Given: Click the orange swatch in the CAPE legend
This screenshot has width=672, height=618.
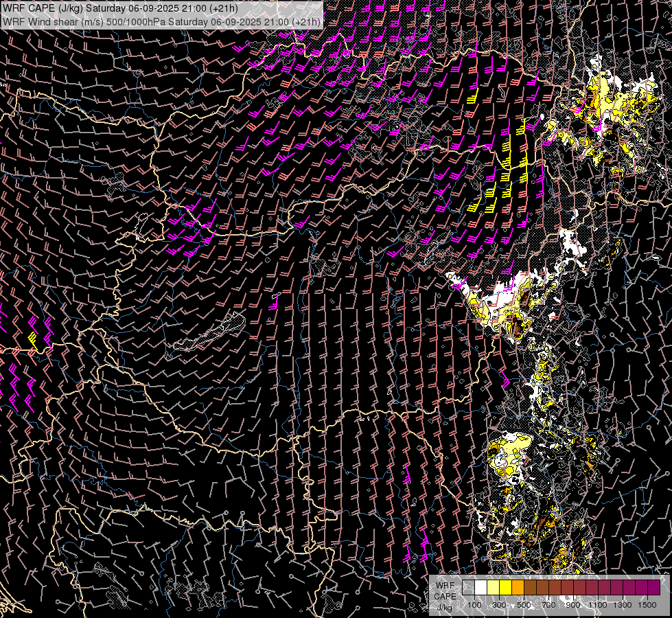Looking at the screenshot, I should (x=518, y=587).
